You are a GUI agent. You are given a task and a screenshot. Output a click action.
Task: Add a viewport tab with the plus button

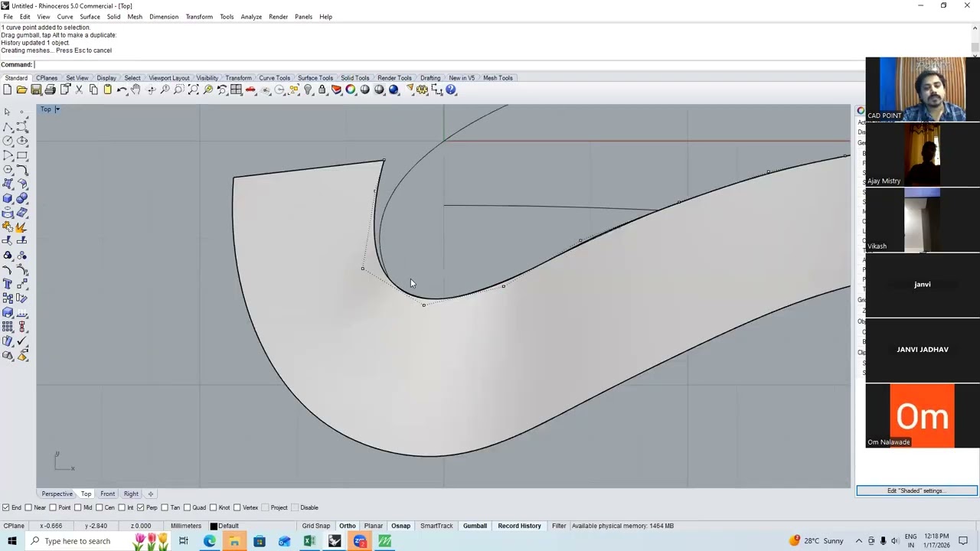coord(151,494)
